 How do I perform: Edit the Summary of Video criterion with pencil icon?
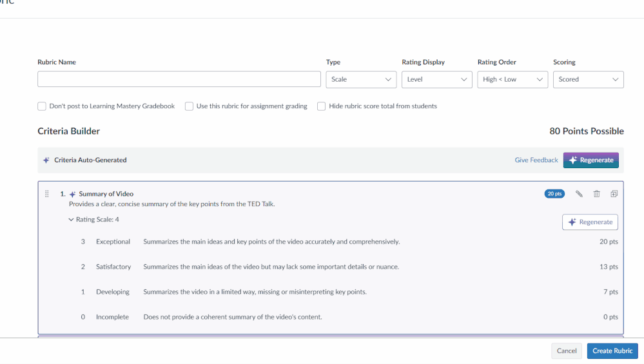click(579, 194)
